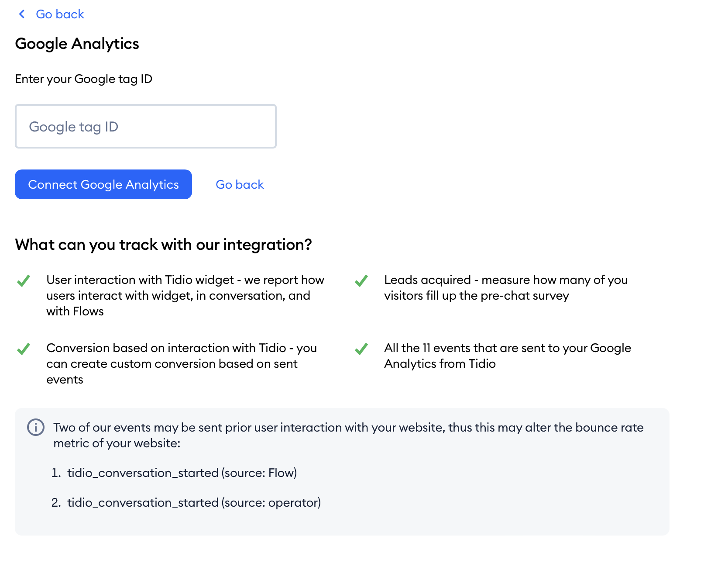
Task: Click the Connect Google Analytics button
Action: click(103, 184)
